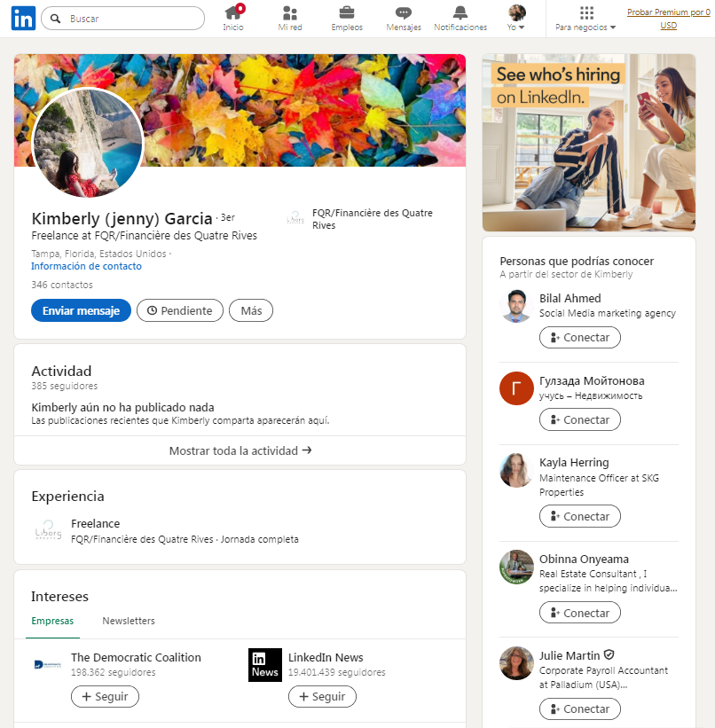This screenshot has width=715, height=728.
Task: Click Bilal Ahmed's avatar photo
Action: tap(516, 306)
